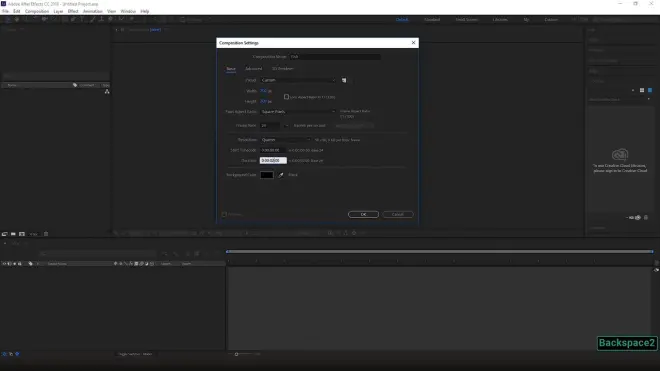Click the flowchart icon in Project panel
This screenshot has width=660, height=371.
tap(107, 91)
